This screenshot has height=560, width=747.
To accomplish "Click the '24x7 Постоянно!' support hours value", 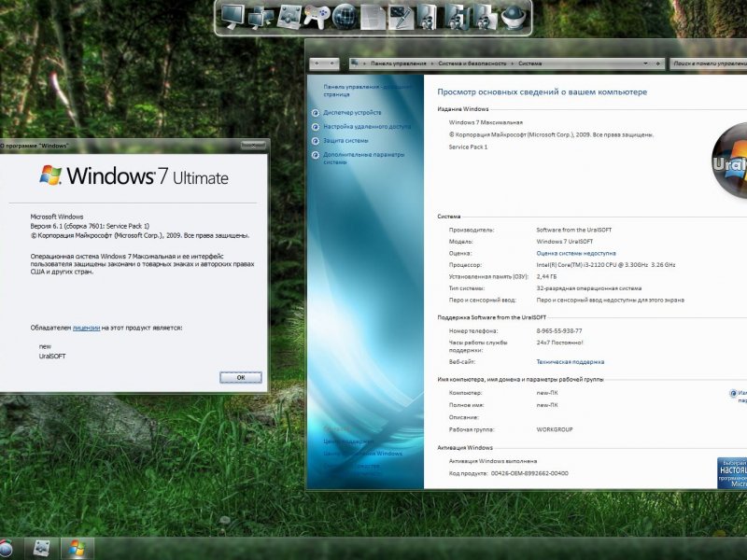I will tap(559, 343).
